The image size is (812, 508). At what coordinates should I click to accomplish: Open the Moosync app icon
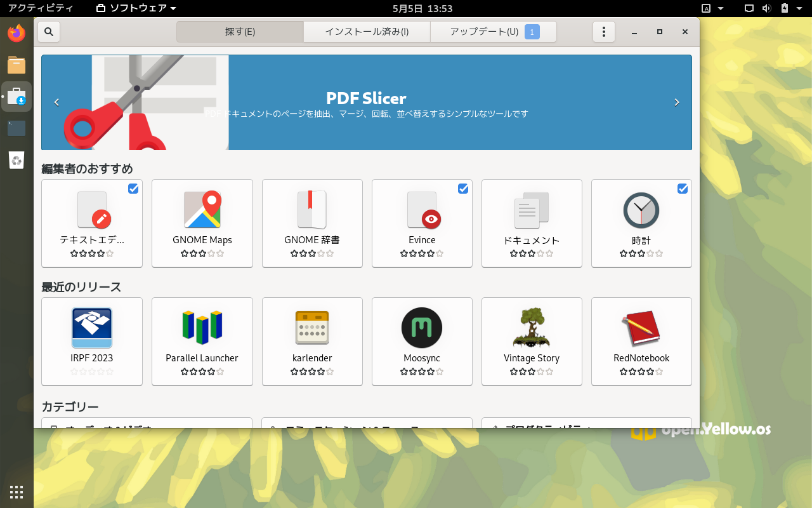(x=421, y=328)
